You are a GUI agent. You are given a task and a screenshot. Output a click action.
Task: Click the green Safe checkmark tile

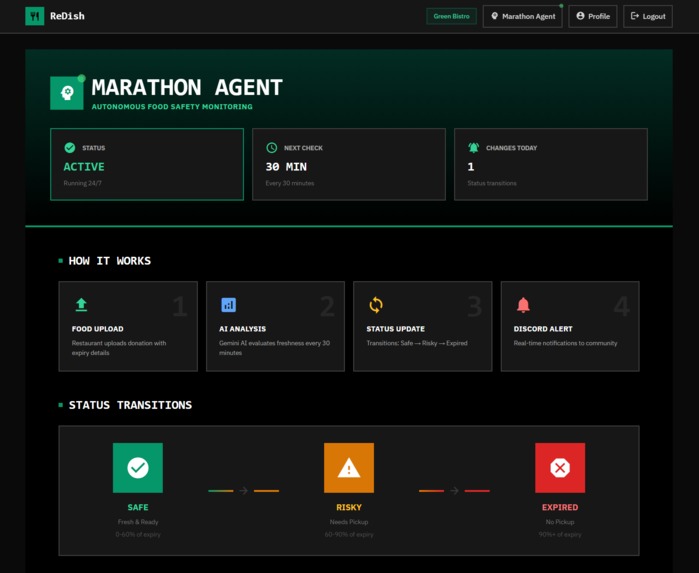pyautogui.click(x=138, y=468)
